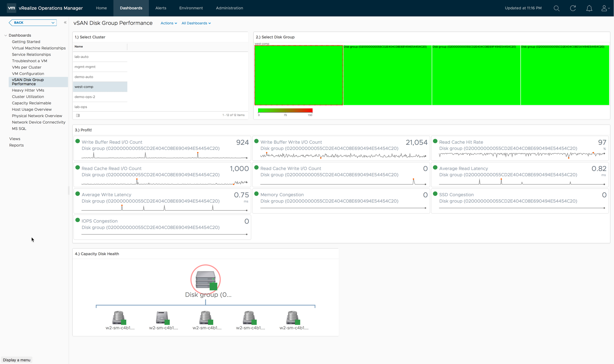Click green status dot for Write Buffer Read I/O Count
The height and width of the screenshot is (364, 614).
pos(77,141)
